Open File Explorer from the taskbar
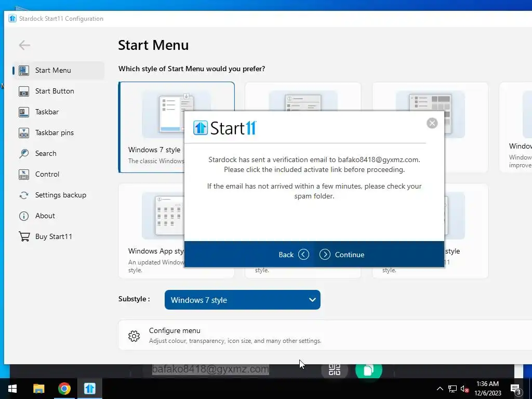The height and width of the screenshot is (399, 532). pyautogui.click(x=38, y=389)
